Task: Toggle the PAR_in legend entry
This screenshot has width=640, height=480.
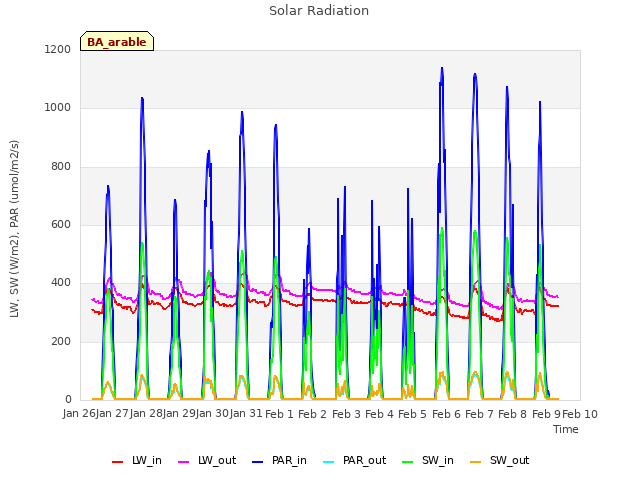Action: pyautogui.click(x=280, y=461)
